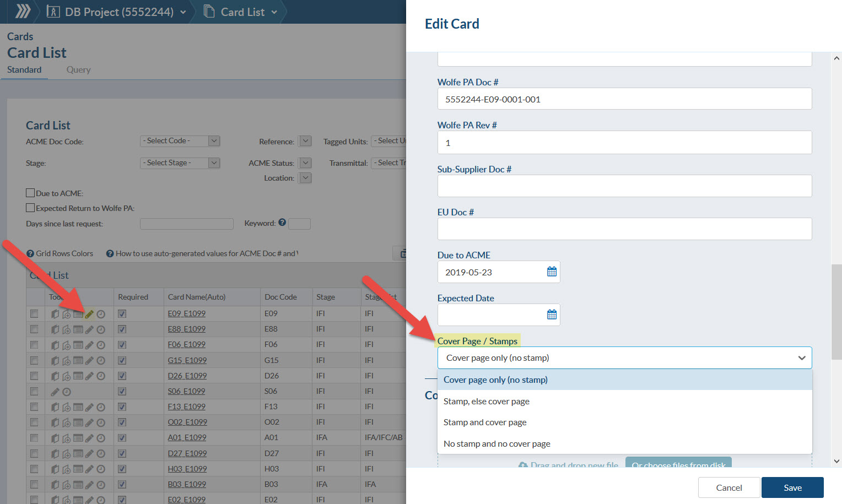Check the Expected Return to Wolfe PA checkbox
This screenshot has height=504, width=842.
click(x=30, y=208)
